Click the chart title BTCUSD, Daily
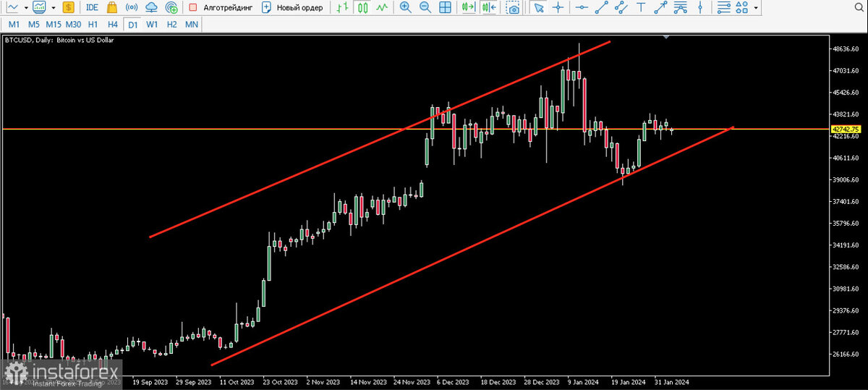The image size is (868, 390). (59, 41)
